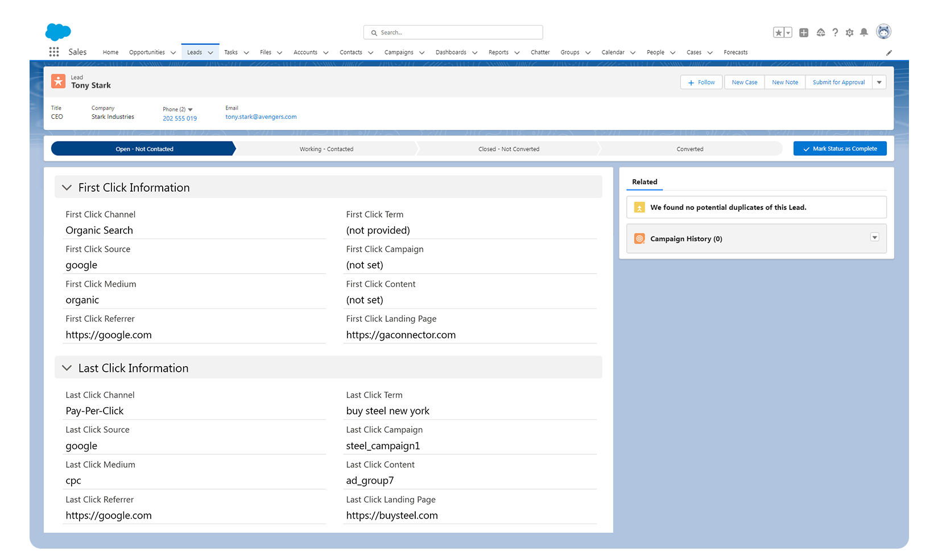Click the Follow button
This screenshot has height=560, width=938.
tap(701, 82)
